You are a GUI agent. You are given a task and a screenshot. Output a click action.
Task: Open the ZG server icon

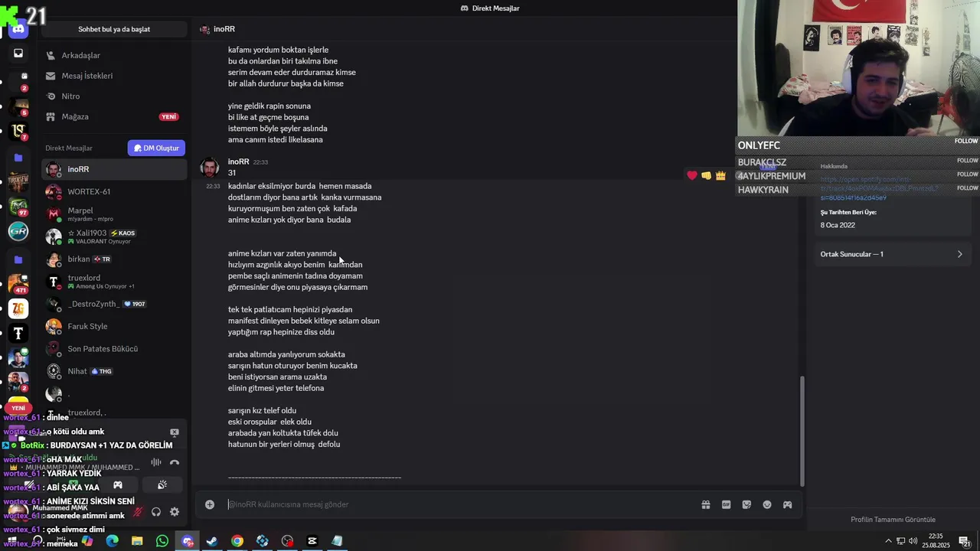tap(18, 309)
